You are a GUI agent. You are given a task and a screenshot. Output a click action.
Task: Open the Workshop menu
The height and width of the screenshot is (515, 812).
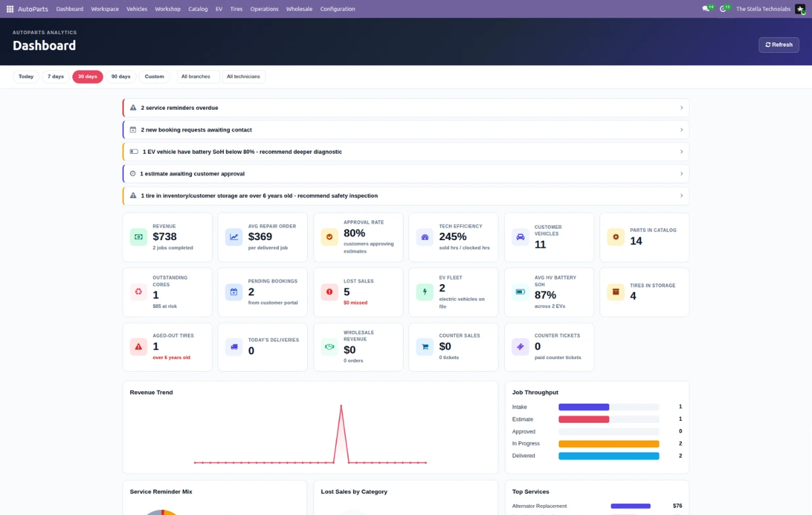coord(168,9)
